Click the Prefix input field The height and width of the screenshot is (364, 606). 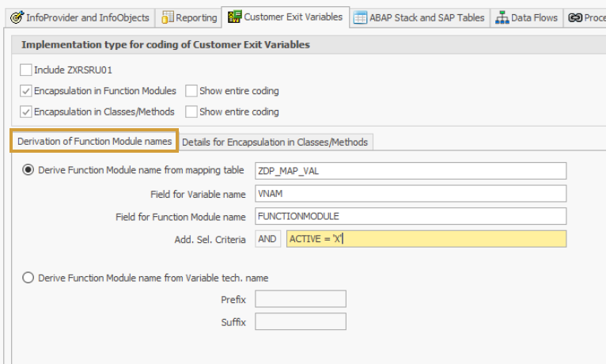(x=301, y=299)
